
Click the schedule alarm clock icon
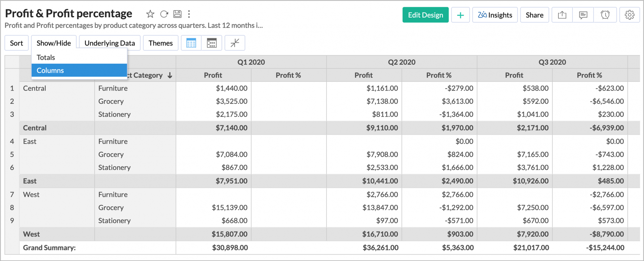pos(605,15)
